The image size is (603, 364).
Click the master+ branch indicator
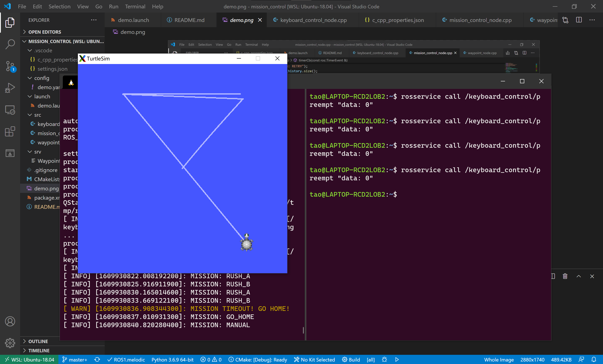click(x=75, y=360)
